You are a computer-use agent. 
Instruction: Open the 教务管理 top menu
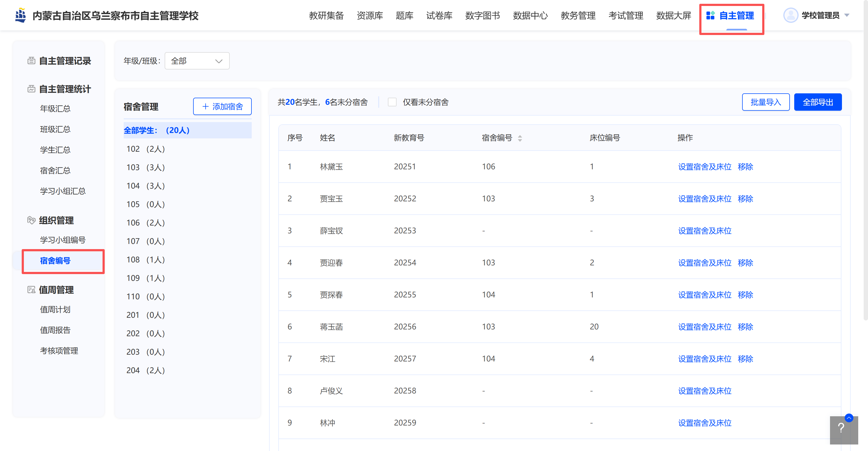coord(578,15)
